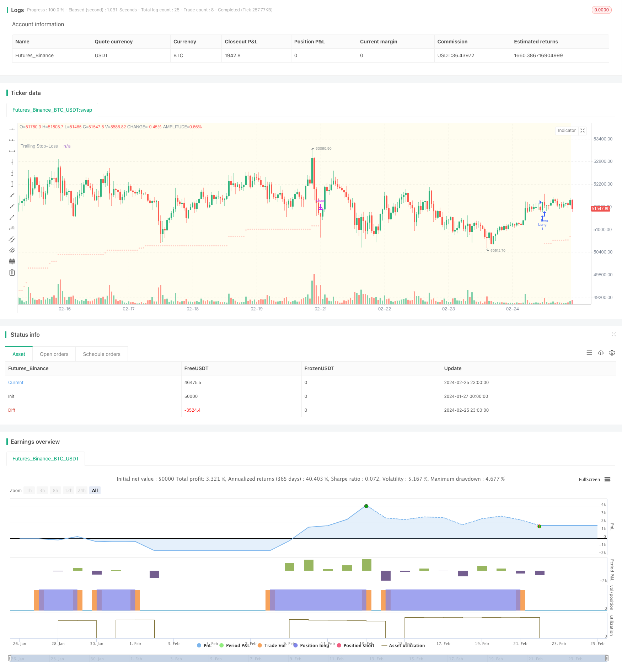
Task: Select the vertical segment drawing tool
Action: pos(12,184)
